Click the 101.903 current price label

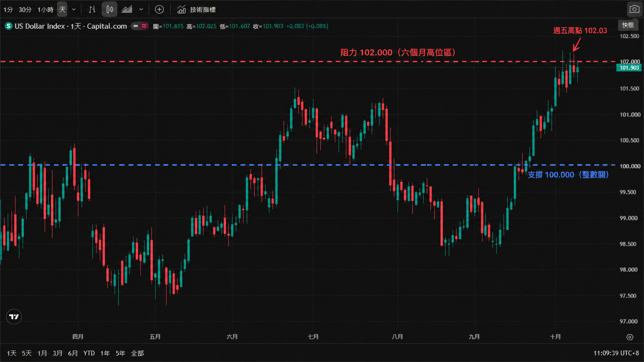pos(629,68)
